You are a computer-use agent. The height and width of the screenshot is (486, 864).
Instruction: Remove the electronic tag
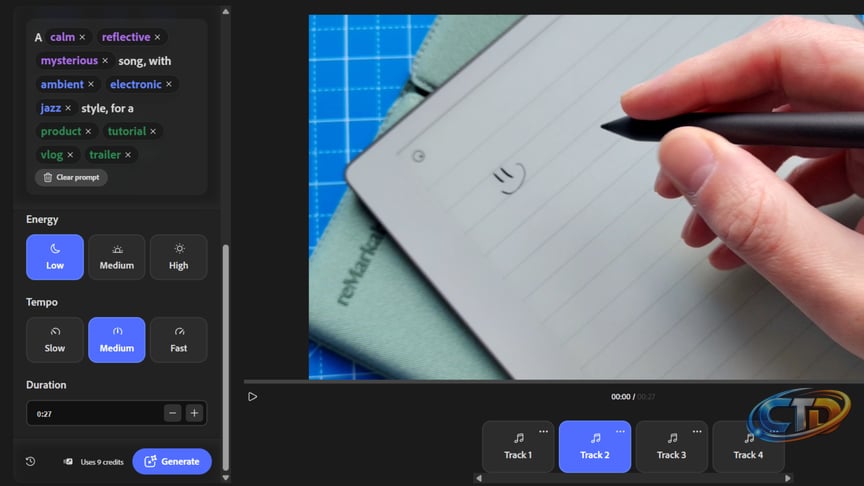[x=169, y=84]
